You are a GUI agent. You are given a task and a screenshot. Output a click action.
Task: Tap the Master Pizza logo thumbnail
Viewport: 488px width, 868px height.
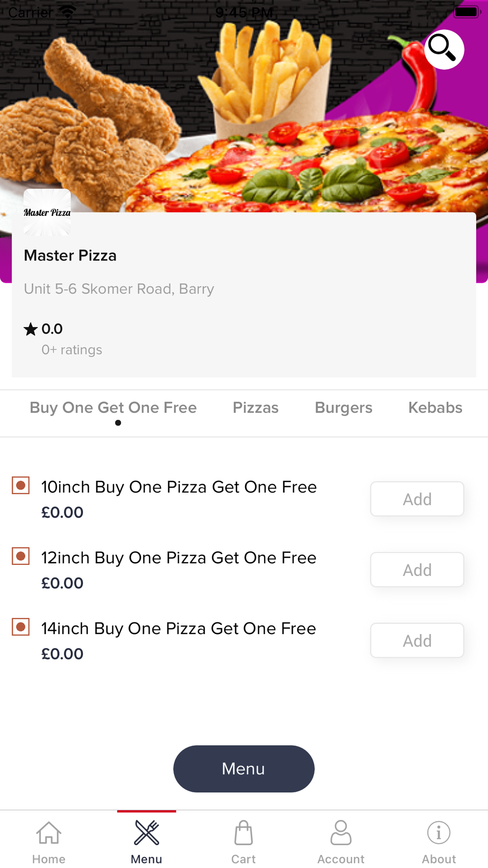pos(47,212)
